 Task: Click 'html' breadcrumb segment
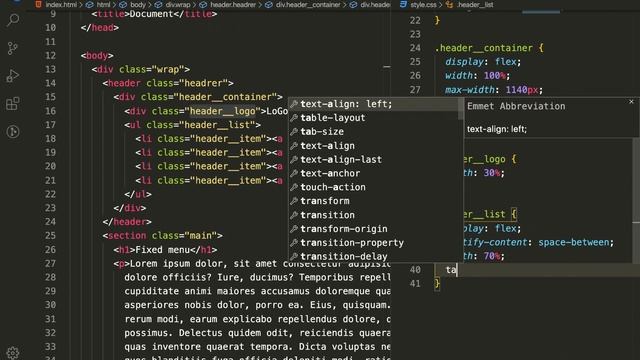[x=103, y=4]
